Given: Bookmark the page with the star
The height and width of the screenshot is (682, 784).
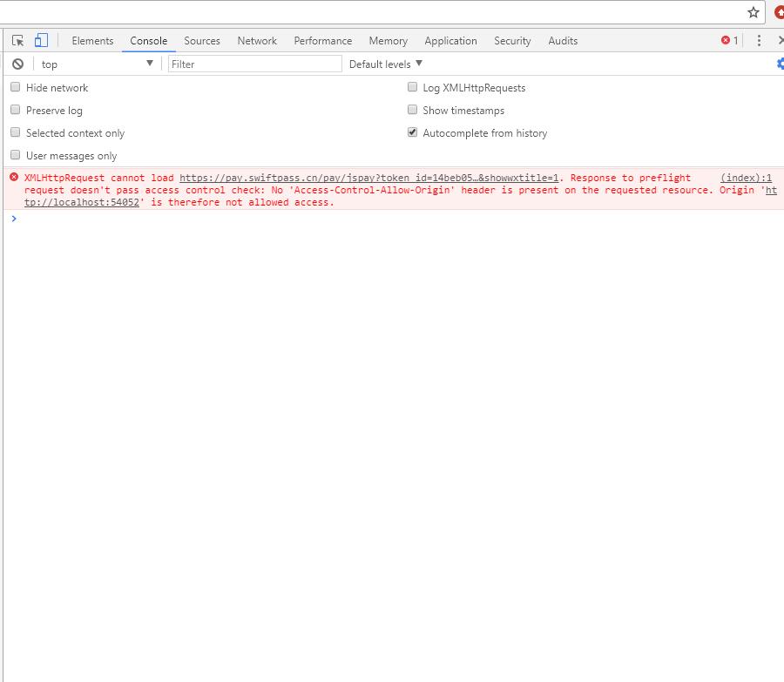Looking at the screenshot, I should 753,12.
